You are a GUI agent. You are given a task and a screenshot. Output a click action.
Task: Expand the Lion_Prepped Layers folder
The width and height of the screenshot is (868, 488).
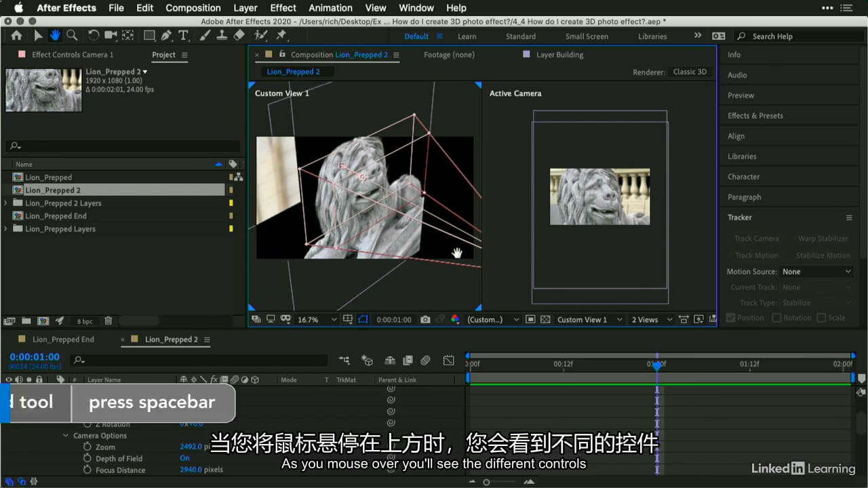(6, 229)
